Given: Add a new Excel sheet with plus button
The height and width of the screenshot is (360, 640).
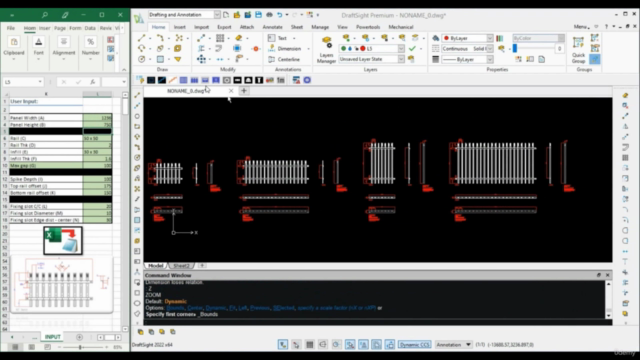Looking at the screenshot, I should tap(80, 337).
